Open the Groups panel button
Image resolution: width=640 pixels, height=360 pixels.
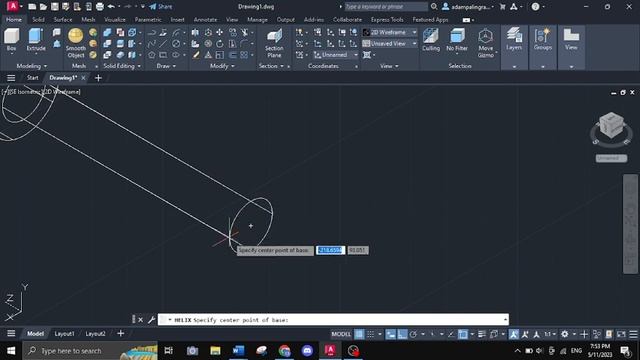(542, 39)
